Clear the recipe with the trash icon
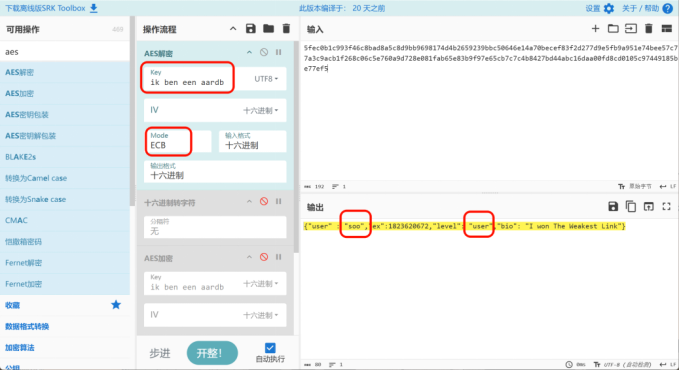 (286, 29)
